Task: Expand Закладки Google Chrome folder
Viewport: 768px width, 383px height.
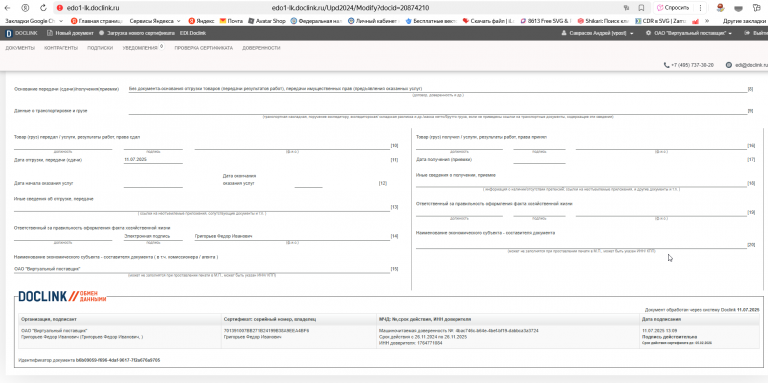Action: 33,21
